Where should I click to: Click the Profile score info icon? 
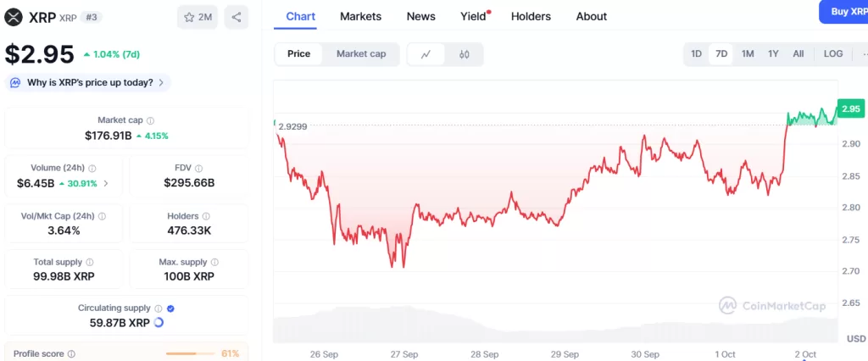point(71,353)
